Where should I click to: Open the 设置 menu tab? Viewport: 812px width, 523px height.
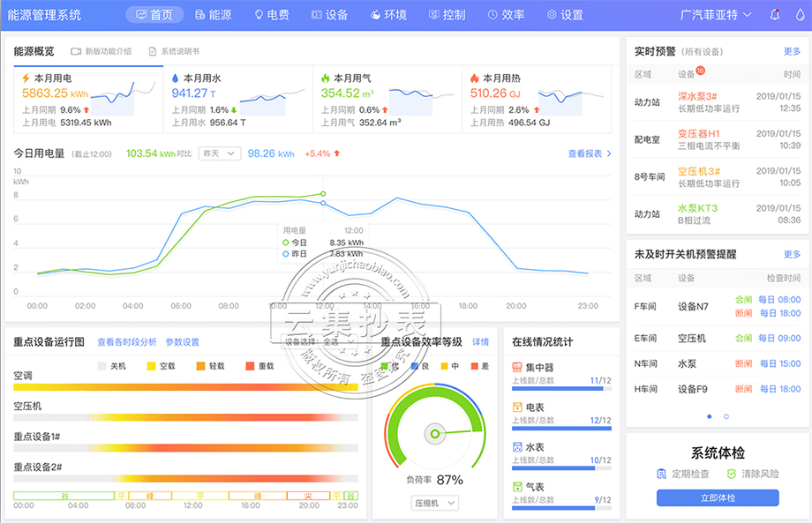(565, 15)
